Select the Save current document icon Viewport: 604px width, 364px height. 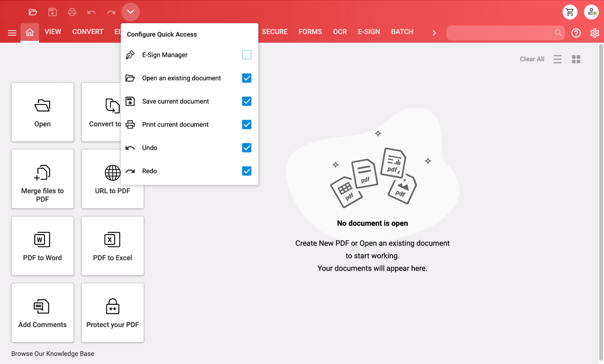[x=52, y=12]
